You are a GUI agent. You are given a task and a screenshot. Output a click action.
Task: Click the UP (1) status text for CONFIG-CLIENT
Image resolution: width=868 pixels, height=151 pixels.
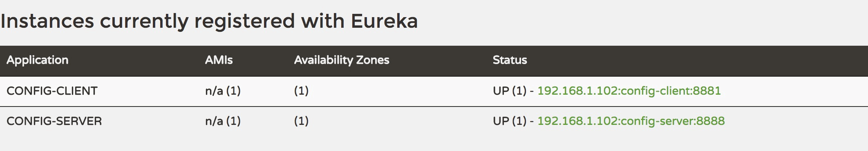[x=510, y=91]
